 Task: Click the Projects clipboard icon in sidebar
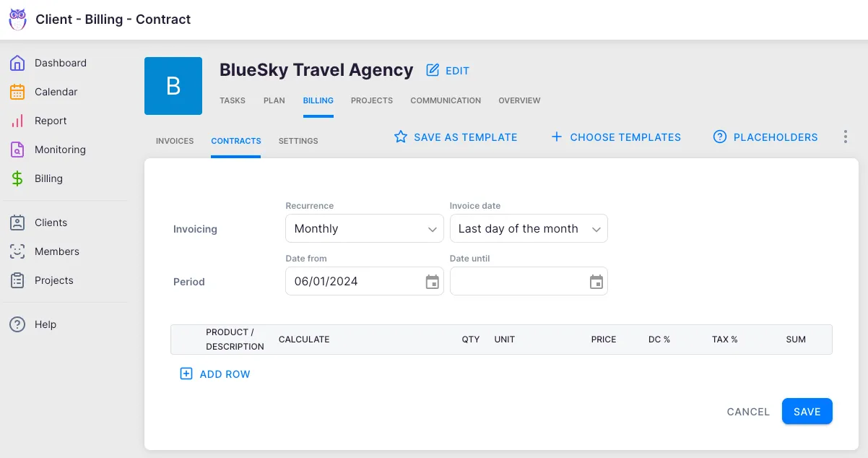click(x=17, y=280)
